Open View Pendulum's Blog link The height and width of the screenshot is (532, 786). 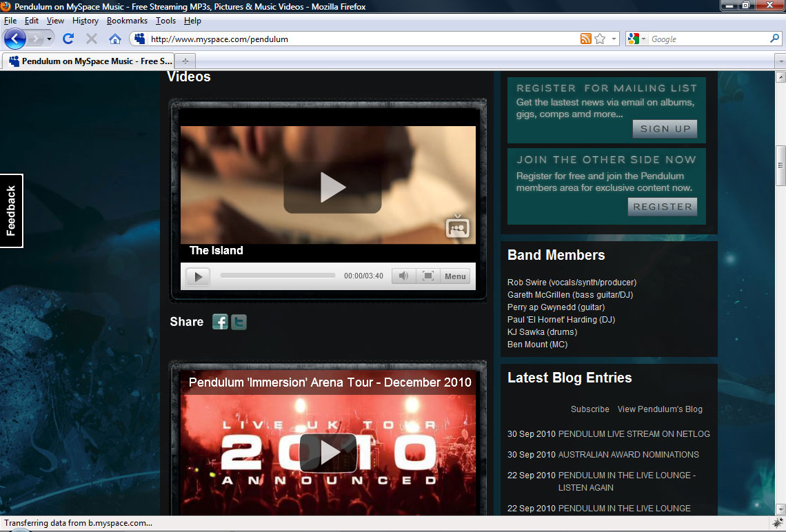(660, 409)
